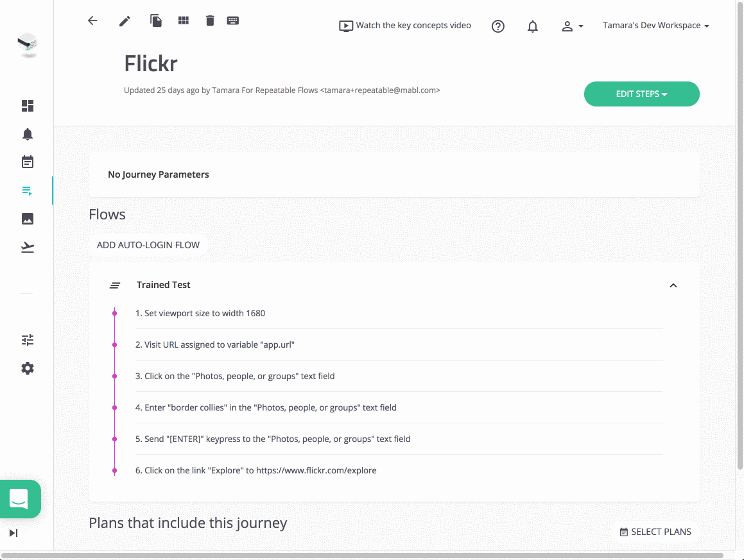Open the user account menu
The image size is (744, 560).
[572, 26]
